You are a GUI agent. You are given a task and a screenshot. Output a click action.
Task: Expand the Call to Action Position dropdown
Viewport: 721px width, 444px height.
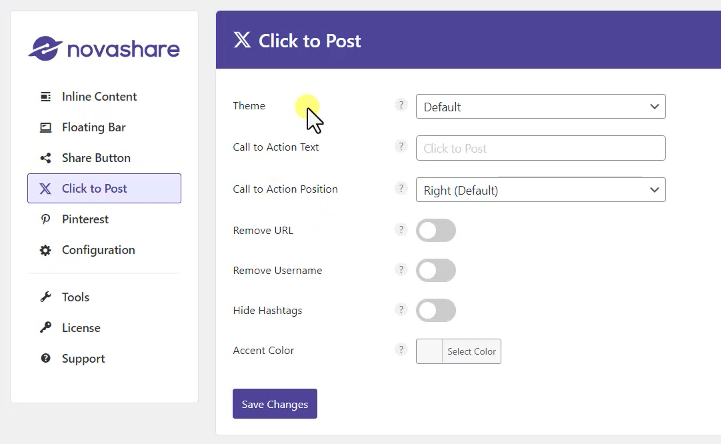pyautogui.click(x=540, y=190)
